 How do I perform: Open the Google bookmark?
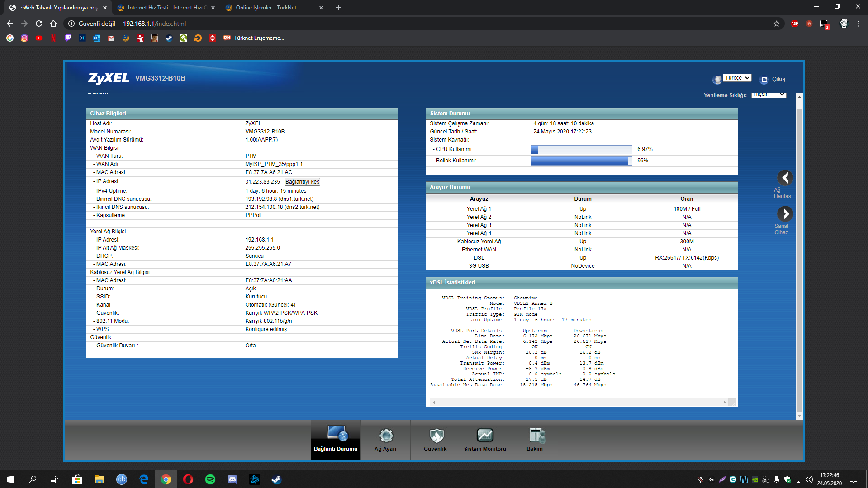click(10, 38)
